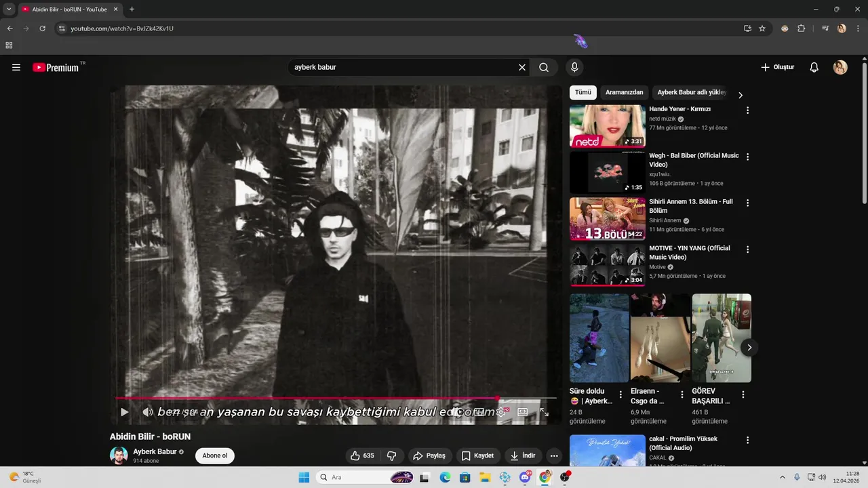Play the video

[x=124, y=411]
